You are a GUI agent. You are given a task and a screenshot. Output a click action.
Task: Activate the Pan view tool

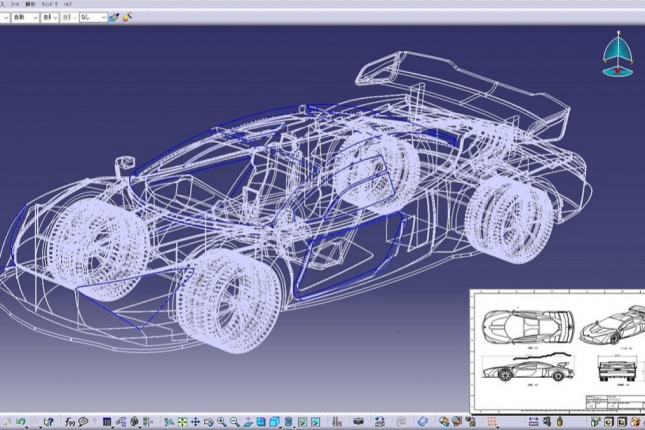pos(195,422)
